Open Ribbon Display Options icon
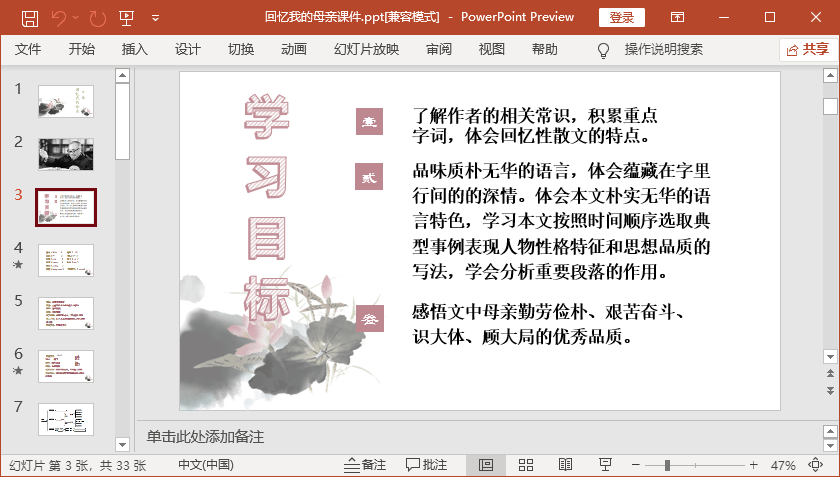This screenshot has height=477, width=840. [677, 17]
